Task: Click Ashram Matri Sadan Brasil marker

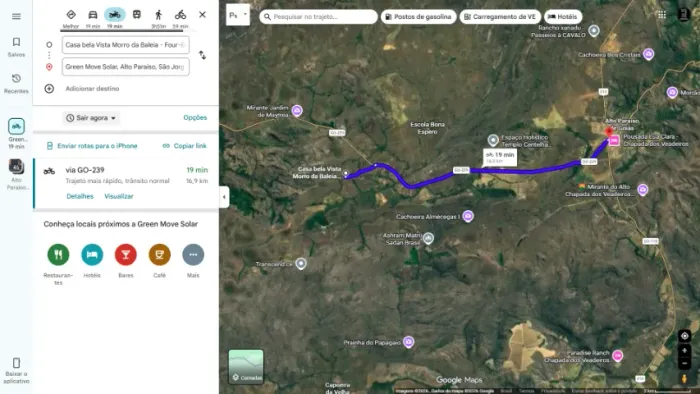Action: (x=428, y=238)
